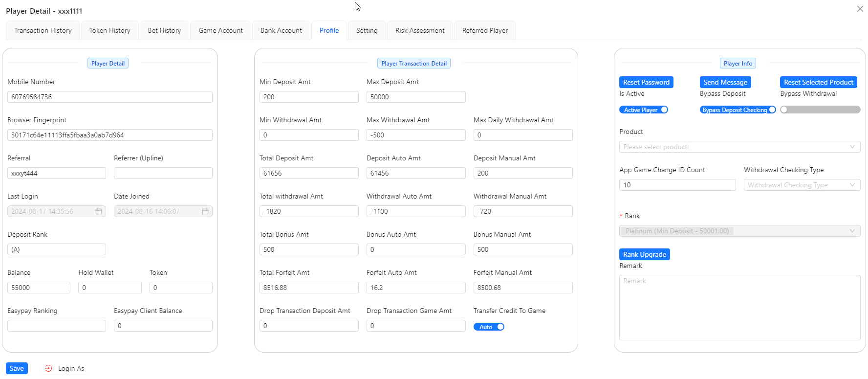This screenshot has height=379, width=868.
Task: Open the Rank dropdown showing Platinum
Action: (739, 231)
